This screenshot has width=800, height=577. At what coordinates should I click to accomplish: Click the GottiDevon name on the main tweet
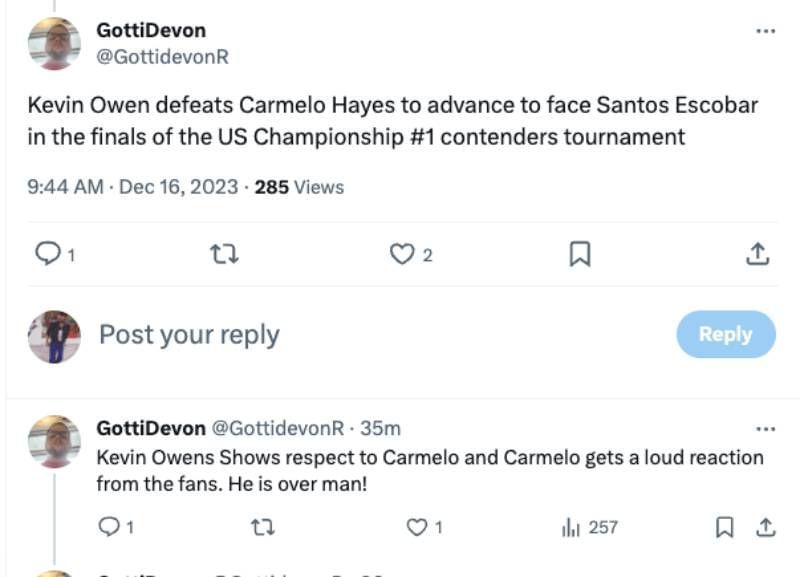pos(151,31)
